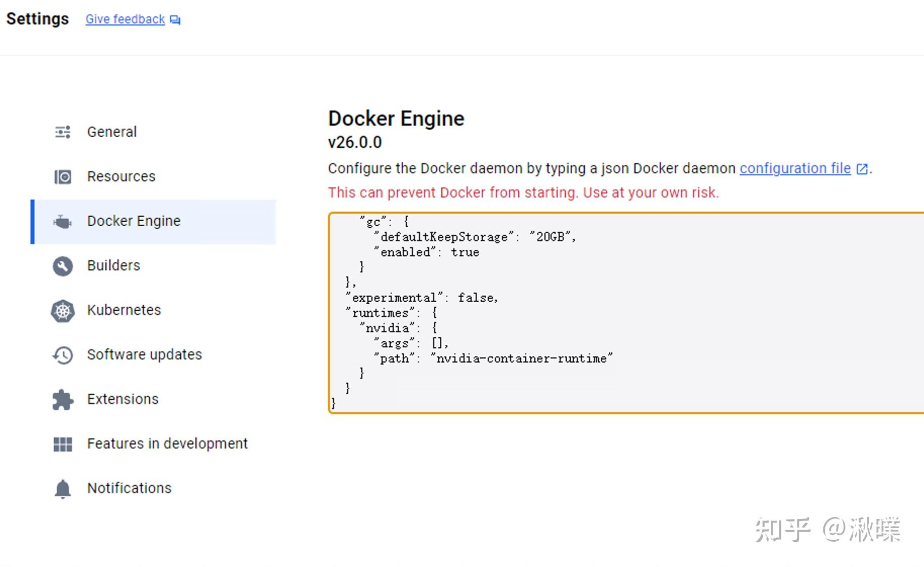Select the Docker Engine menu item
The image size is (924, 567).
click(x=153, y=222)
